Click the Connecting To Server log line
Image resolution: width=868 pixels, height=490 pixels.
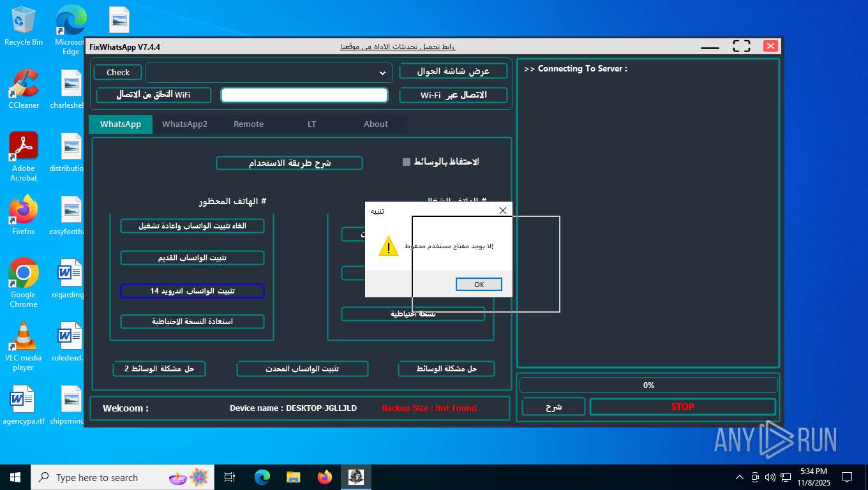coord(576,69)
